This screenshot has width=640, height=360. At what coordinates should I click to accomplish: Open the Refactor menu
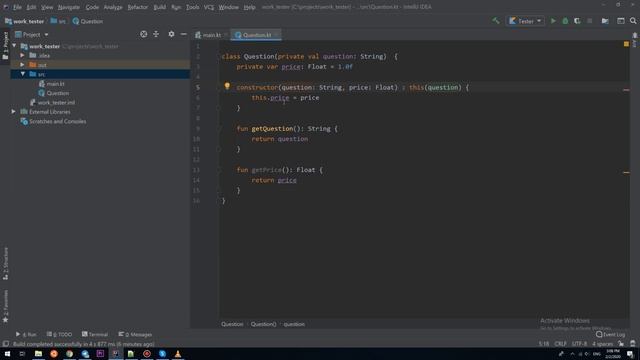pos(138,7)
